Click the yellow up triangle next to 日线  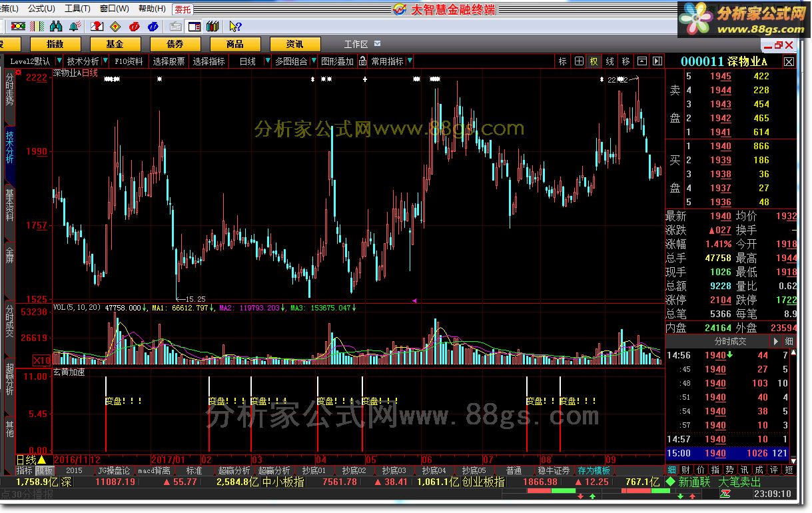point(42,460)
